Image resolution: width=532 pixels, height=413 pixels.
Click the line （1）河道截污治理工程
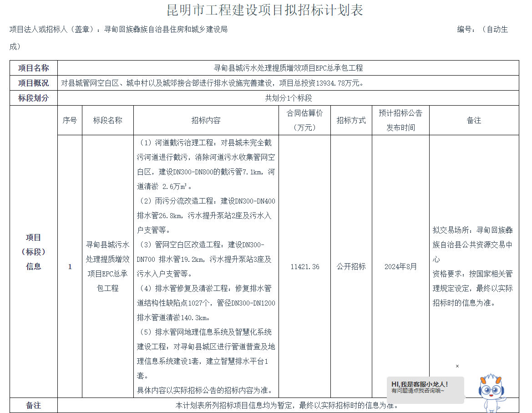click(205, 143)
